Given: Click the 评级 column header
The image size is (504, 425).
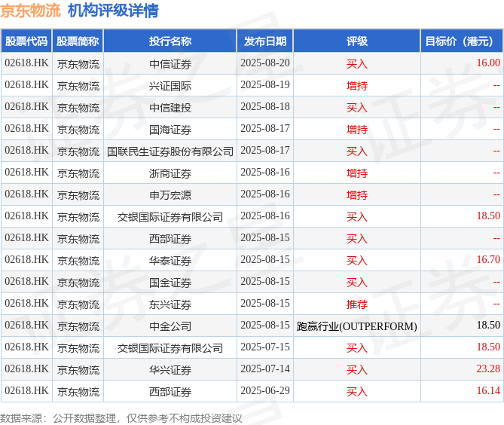Looking at the screenshot, I should 357,41.
